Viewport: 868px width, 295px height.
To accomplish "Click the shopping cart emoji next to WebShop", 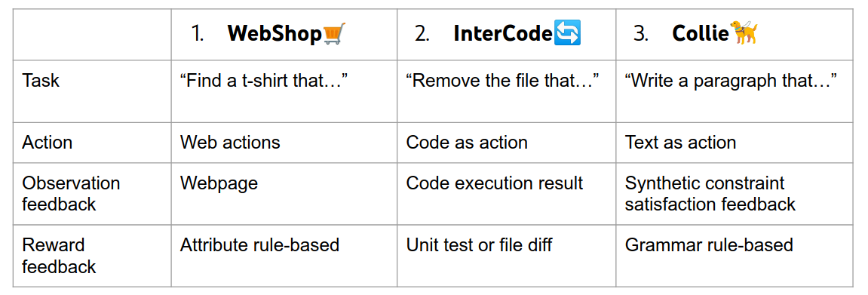I will pyautogui.click(x=334, y=34).
